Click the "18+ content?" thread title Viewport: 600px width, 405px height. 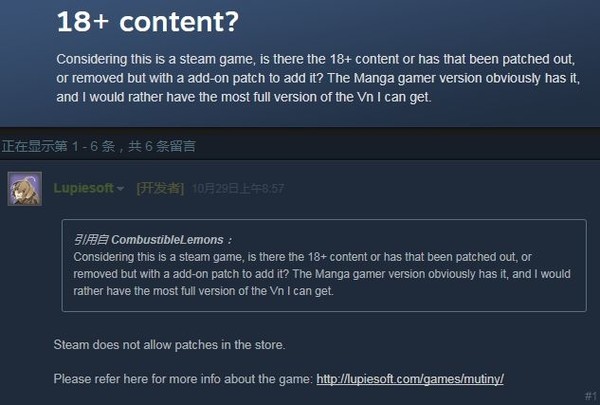[148, 22]
